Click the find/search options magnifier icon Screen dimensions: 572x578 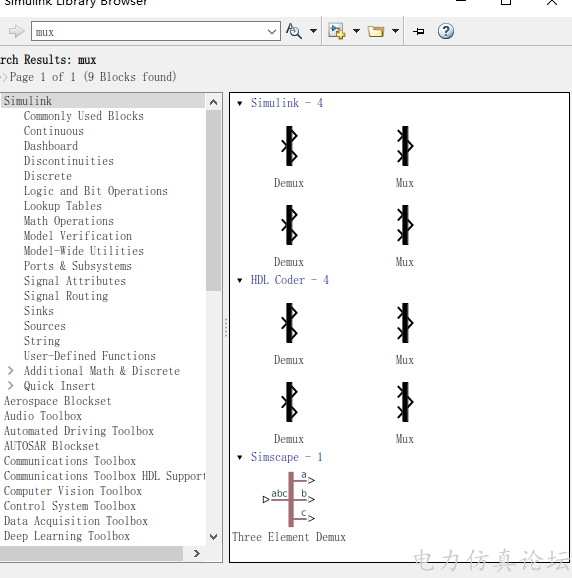tap(294, 31)
